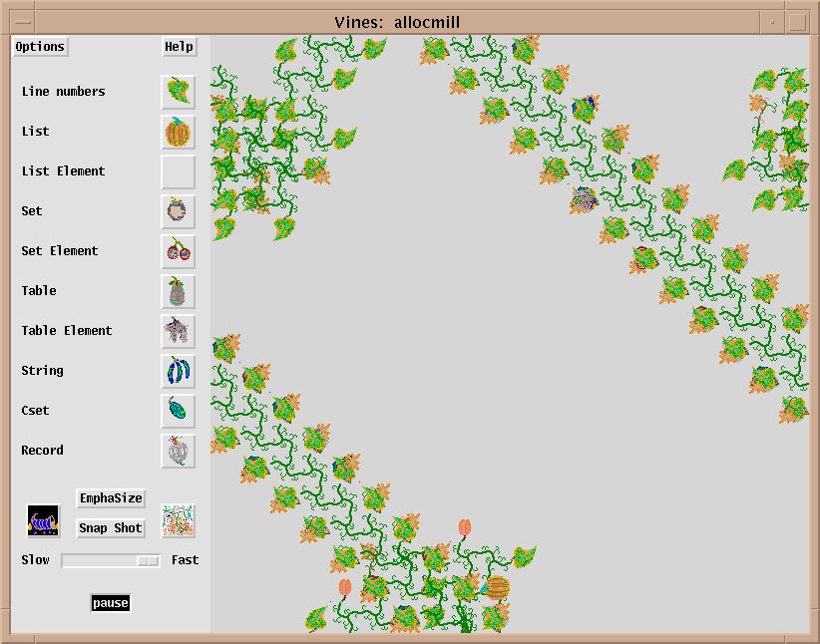This screenshot has width=820, height=644.
Task: Open the Help menu
Action: 179,47
